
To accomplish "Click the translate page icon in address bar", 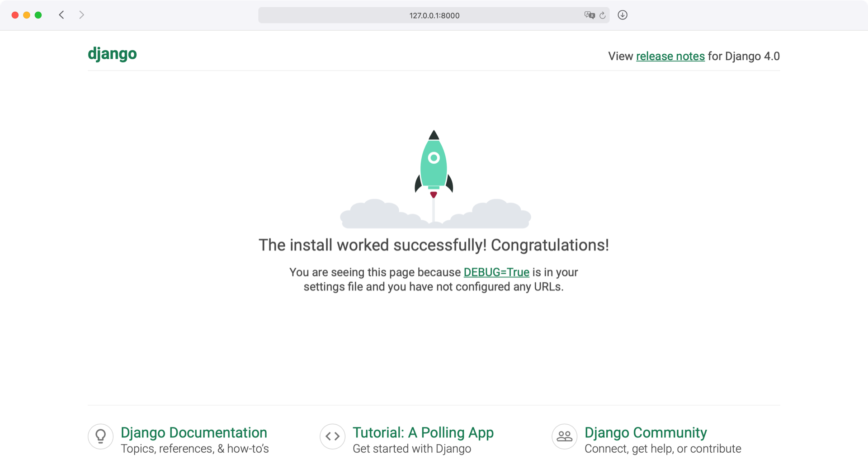I will point(590,15).
